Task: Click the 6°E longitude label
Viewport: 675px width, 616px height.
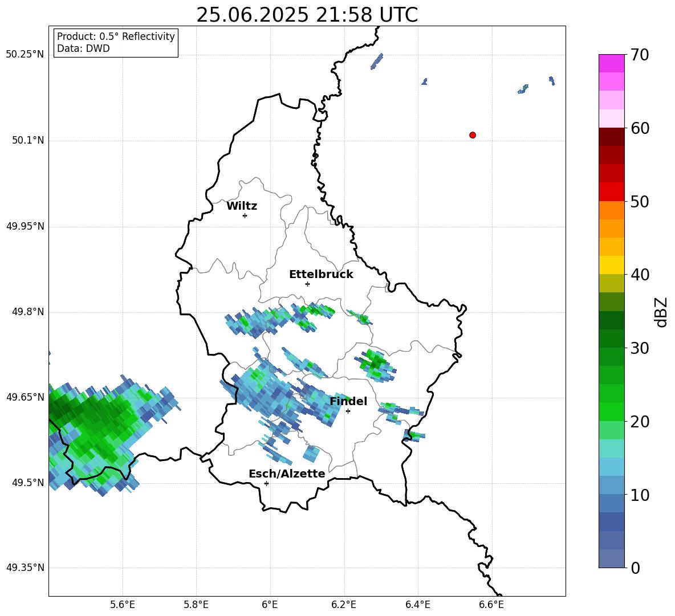Action: pos(270,605)
